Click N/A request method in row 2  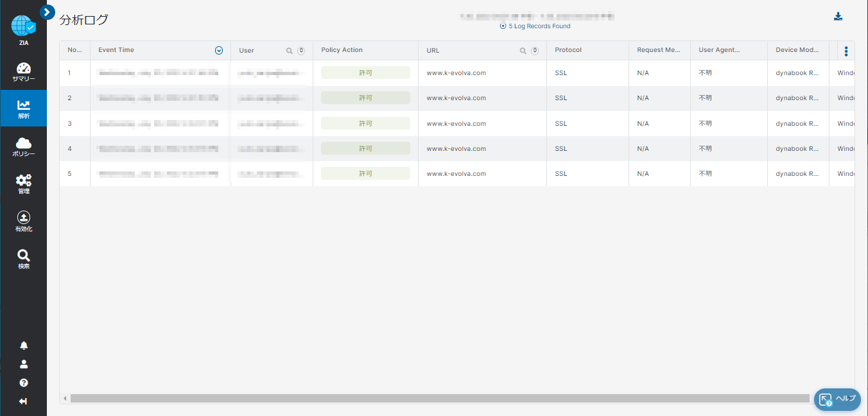643,98
